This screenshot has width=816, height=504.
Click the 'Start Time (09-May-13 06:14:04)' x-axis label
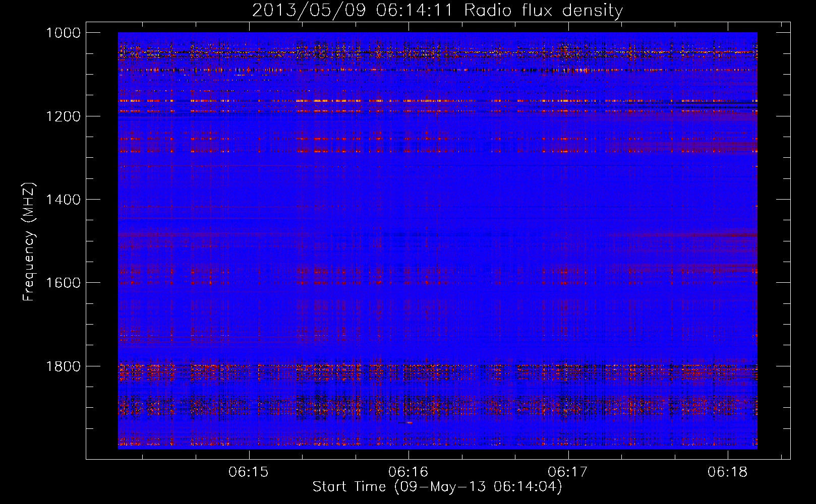pos(437,487)
